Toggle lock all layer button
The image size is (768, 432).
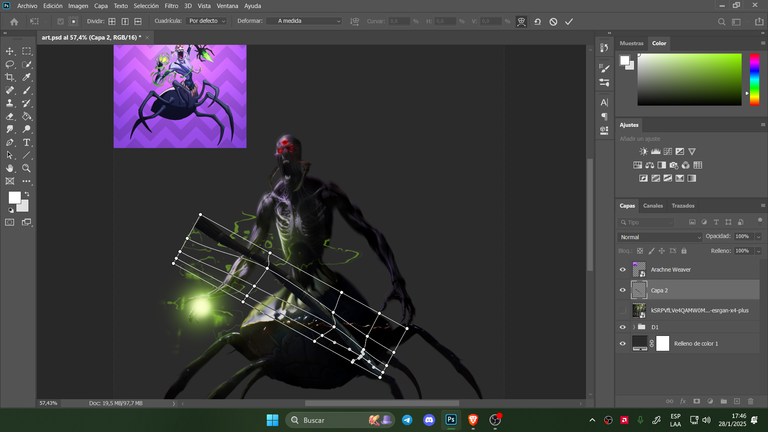tap(684, 251)
